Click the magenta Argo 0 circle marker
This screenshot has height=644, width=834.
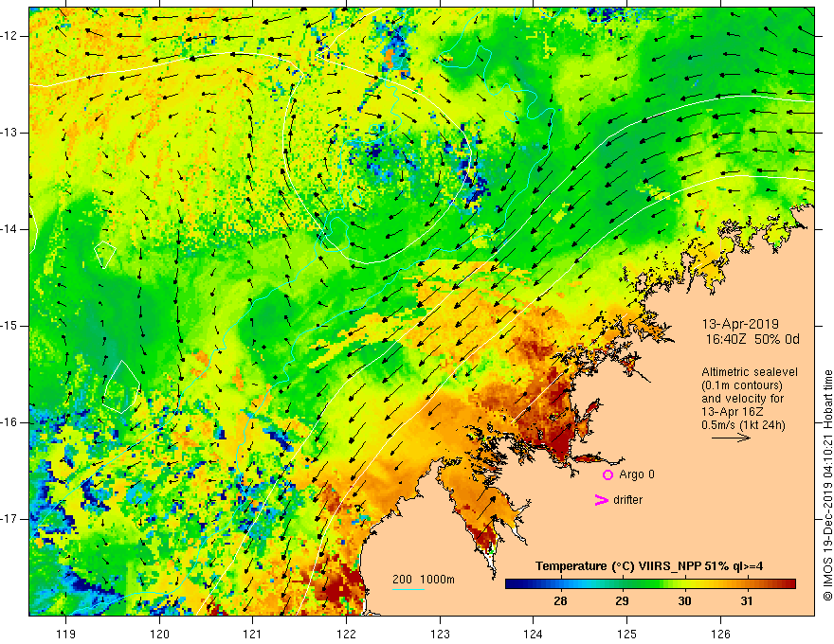click(607, 475)
